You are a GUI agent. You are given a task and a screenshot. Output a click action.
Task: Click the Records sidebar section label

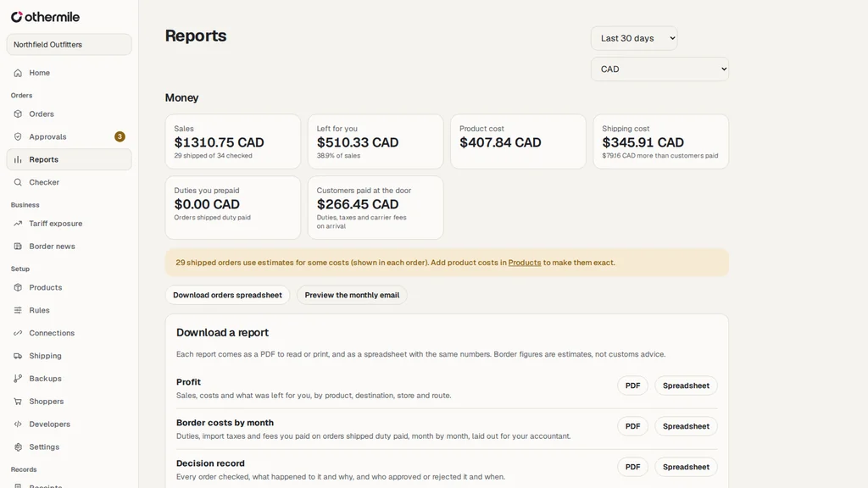click(x=24, y=469)
